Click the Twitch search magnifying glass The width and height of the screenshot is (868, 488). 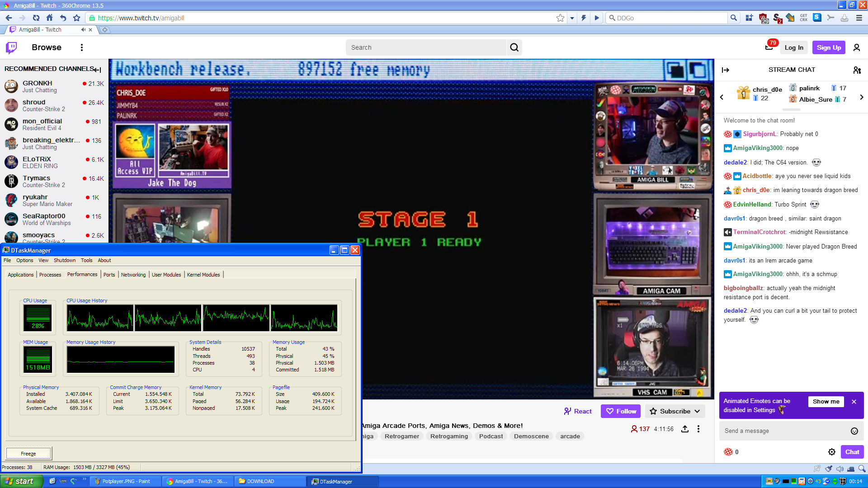(x=514, y=47)
